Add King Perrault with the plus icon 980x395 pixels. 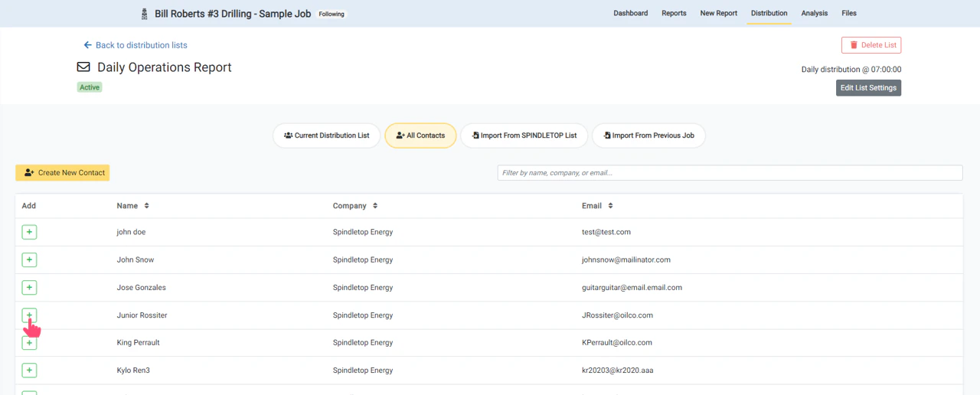pos(29,343)
